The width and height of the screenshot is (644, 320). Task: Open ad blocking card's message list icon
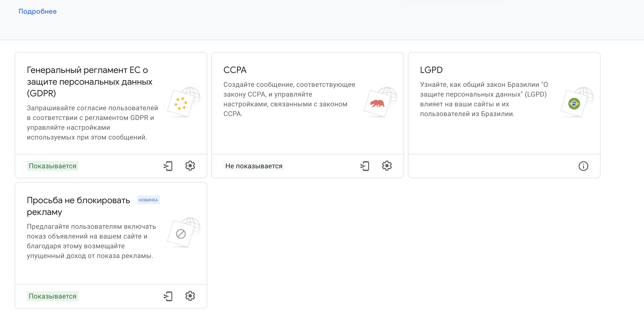coord(168,296)
